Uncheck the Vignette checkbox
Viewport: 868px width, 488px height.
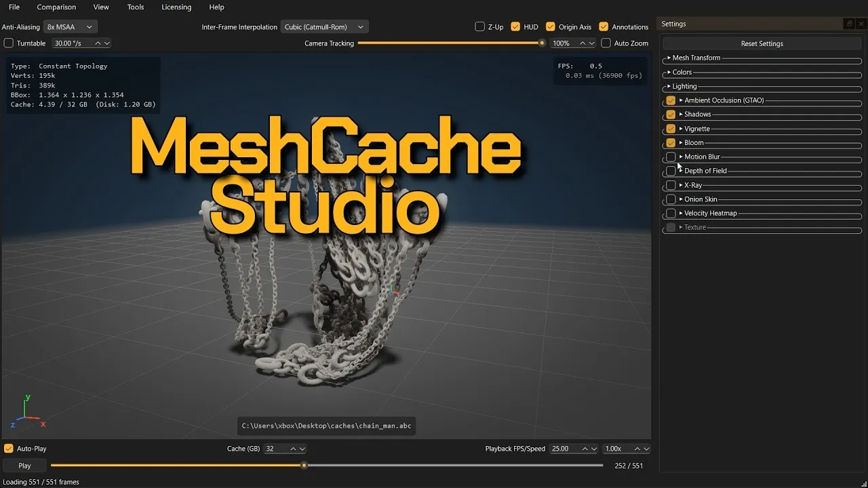pyautogui.click(x=671, y=129)
